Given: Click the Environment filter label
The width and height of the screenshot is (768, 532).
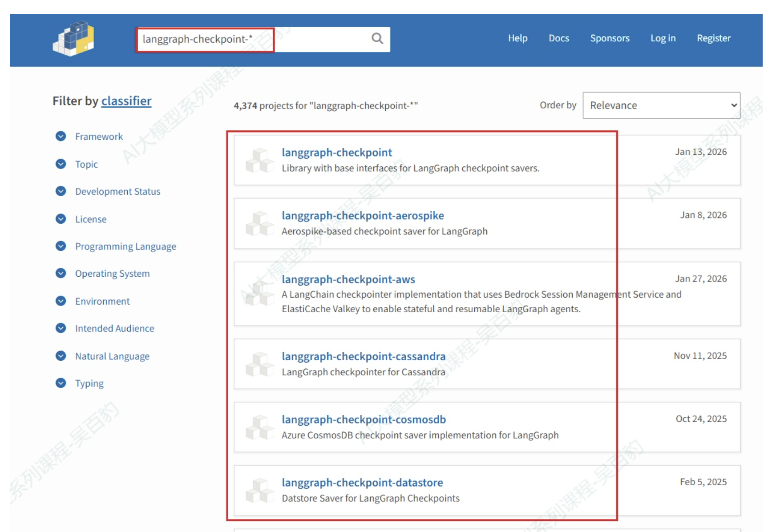Looking at the screenshot, I should 102,301.
